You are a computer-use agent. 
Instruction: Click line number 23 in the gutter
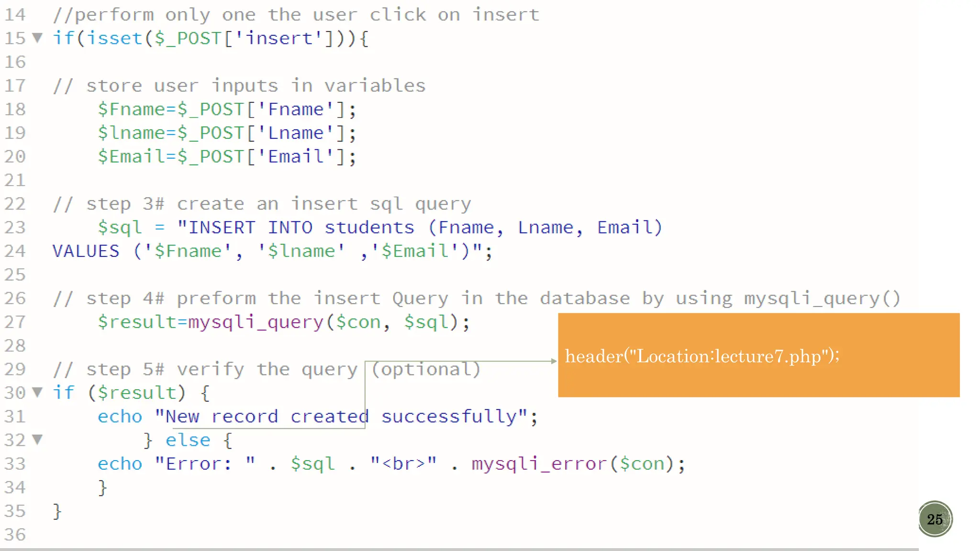click(x=15, y=227)
